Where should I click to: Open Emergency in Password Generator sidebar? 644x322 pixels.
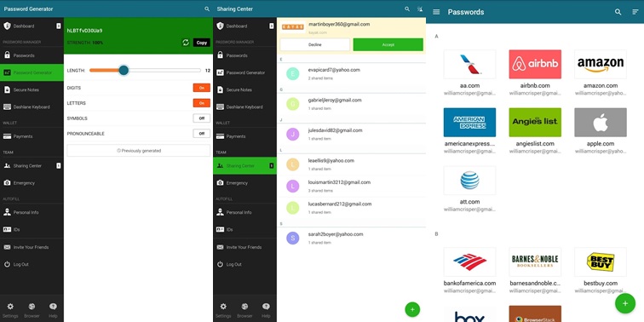32,183
